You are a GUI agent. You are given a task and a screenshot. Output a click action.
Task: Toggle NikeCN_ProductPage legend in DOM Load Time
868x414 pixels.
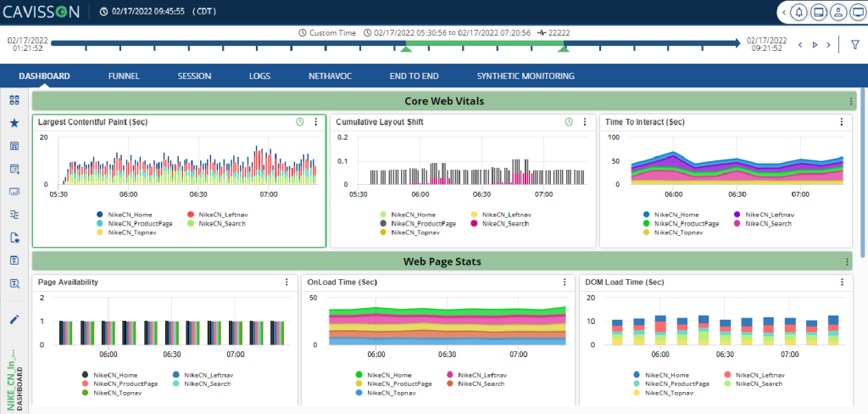click(x=671, y=383)
